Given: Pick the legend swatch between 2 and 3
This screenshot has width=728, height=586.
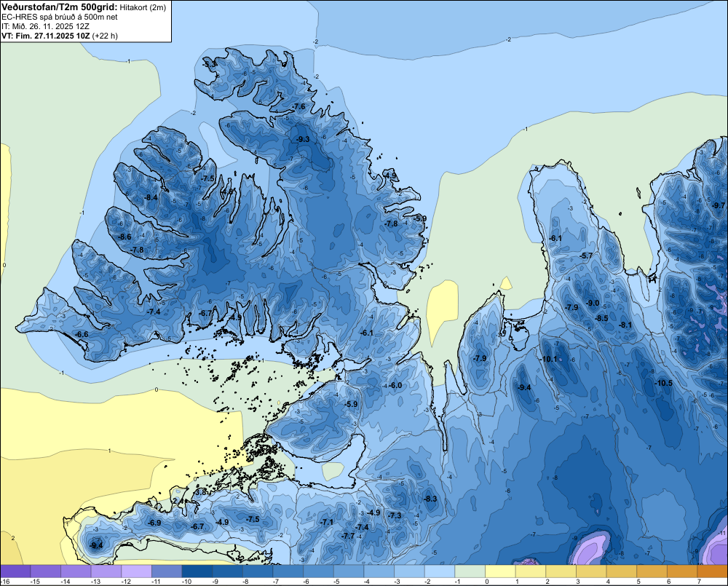Looking at the screenshot, I should [x=561, y=571].
